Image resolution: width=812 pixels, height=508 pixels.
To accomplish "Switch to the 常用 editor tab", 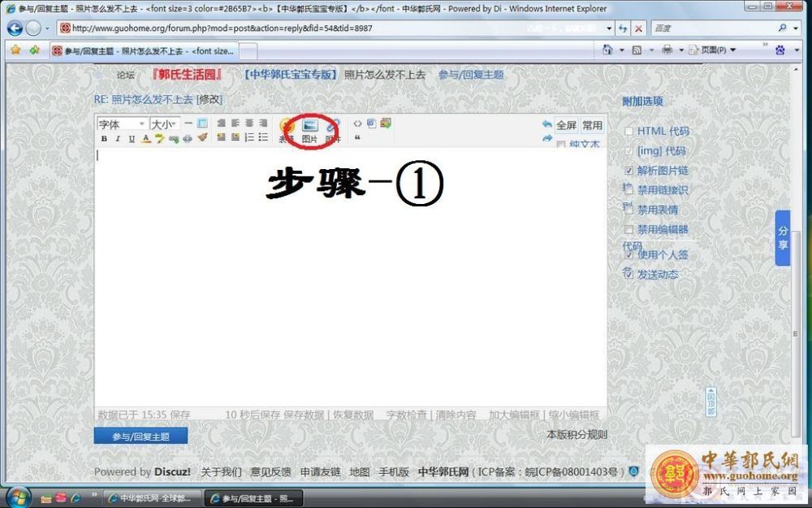I will (591, 124).
